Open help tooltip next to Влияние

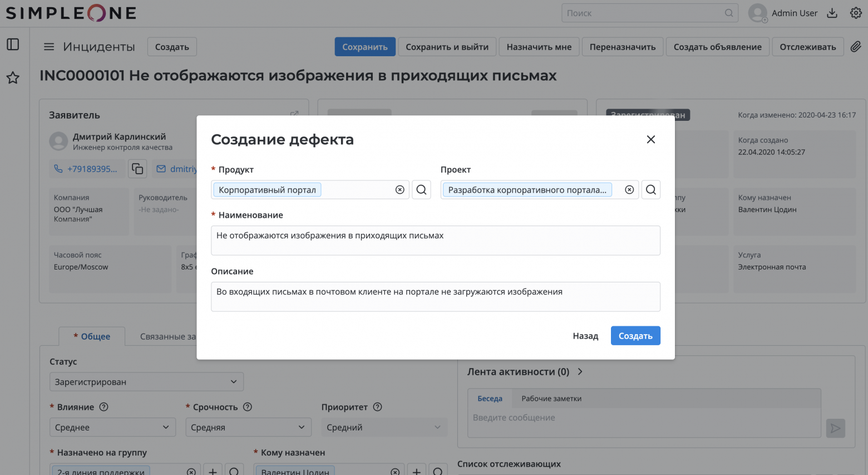[103, 407]
